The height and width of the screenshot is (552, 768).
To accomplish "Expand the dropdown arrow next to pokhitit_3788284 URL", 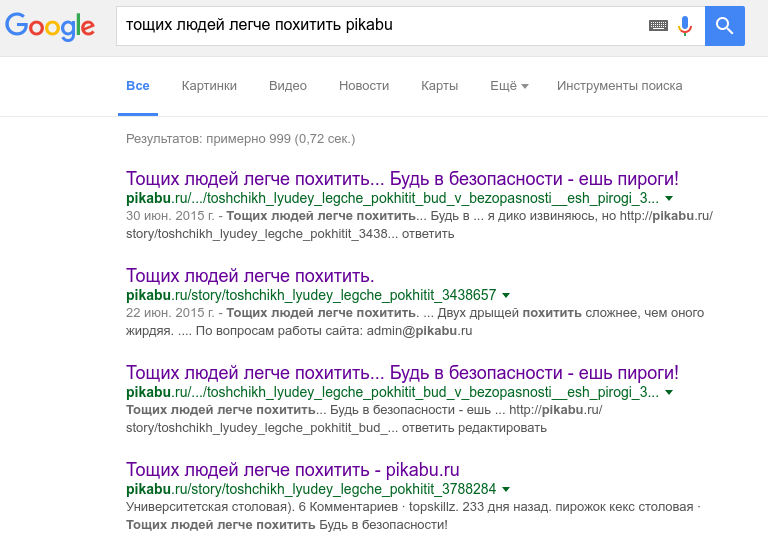I will (x=506, y=489).
